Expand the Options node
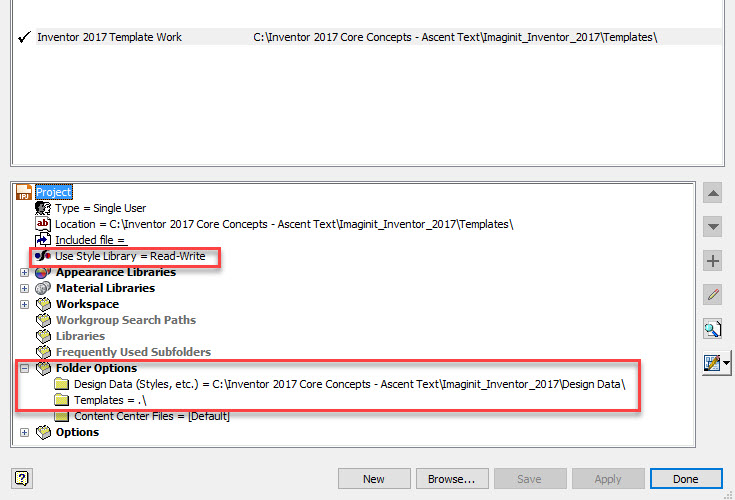The height and width of the screenshot is (500, 735). click(24, 432)
